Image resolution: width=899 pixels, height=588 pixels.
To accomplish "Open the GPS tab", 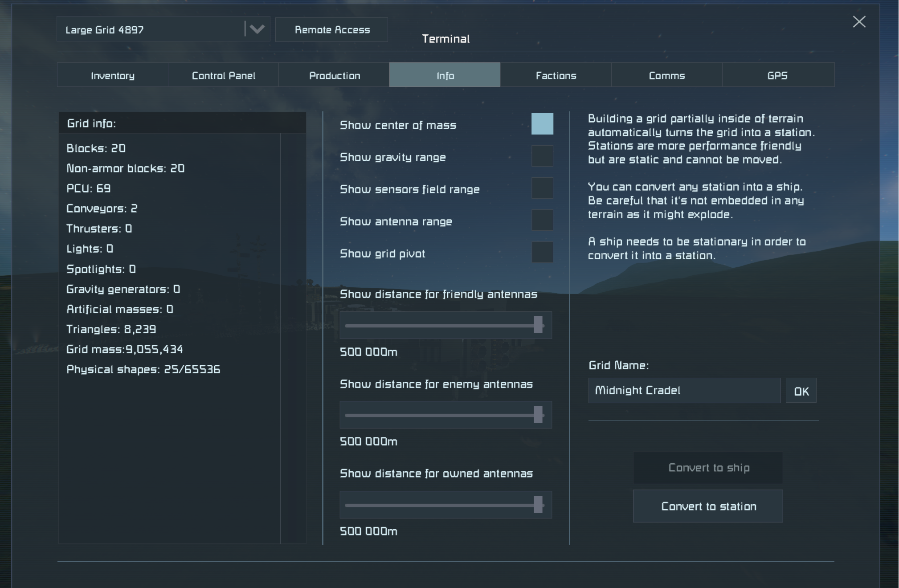I will [x=777, y=75].
